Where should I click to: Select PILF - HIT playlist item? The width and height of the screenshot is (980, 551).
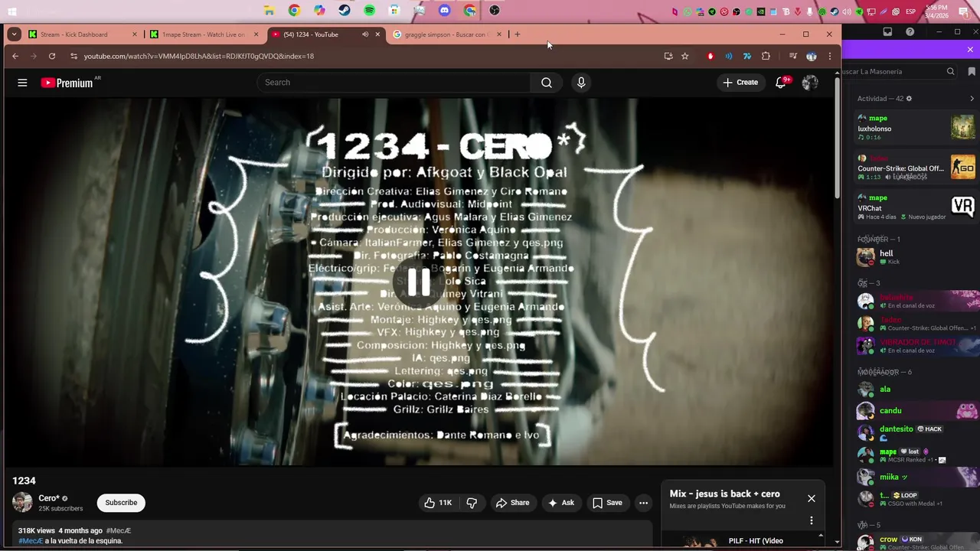(x=742, y=541)
